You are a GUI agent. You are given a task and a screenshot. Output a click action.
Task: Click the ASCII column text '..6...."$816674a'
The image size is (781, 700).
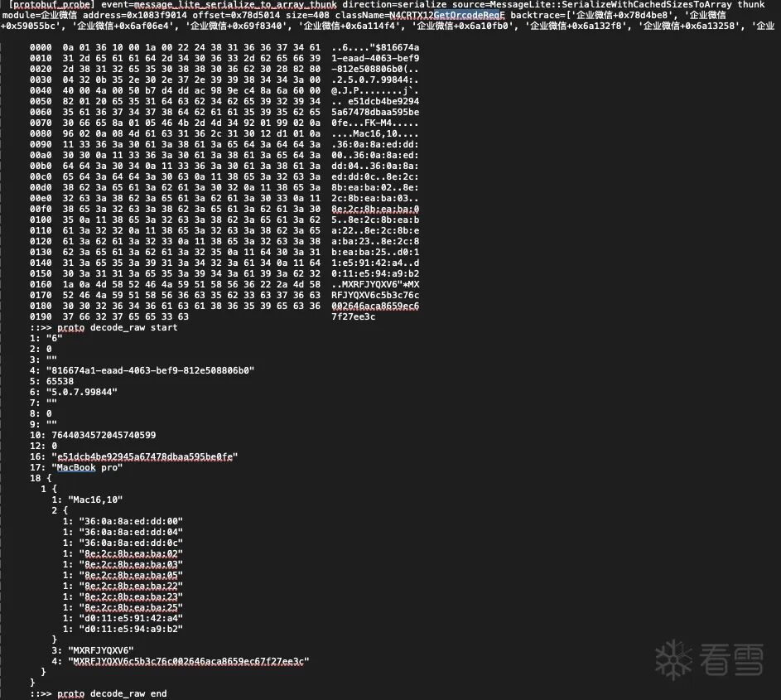375,48
